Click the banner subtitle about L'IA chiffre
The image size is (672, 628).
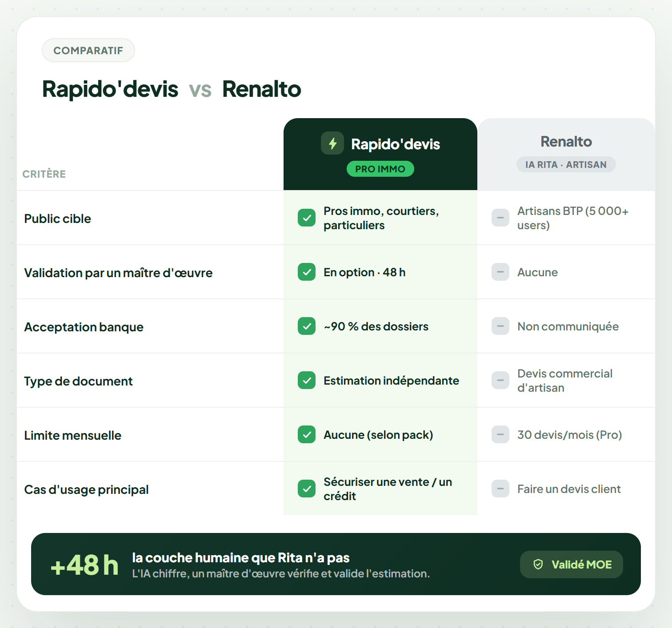pyautogui.click(x=281, y=573)
